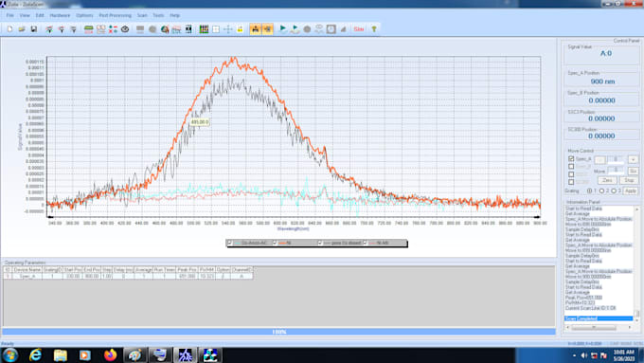Click the eye icon in the toolbar
The image size is (644, 363).
(x=125, y=29)
